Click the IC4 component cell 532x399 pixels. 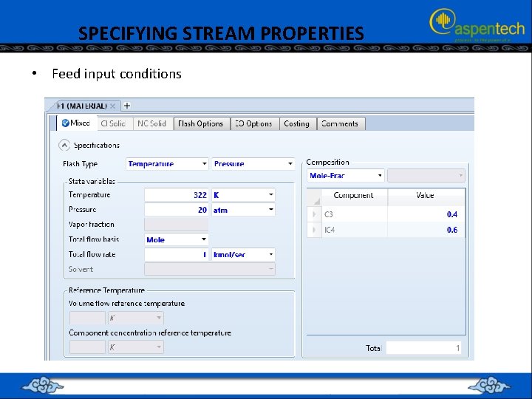[354, 230]
